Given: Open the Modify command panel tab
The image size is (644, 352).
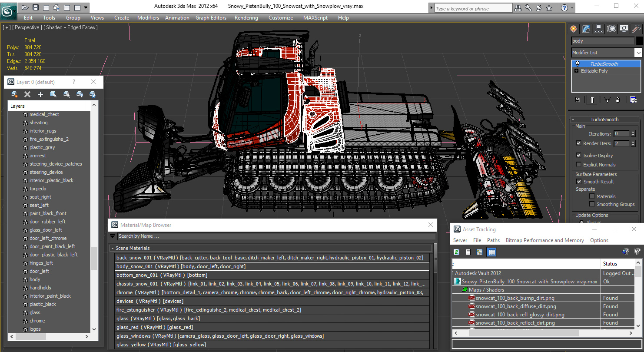Looking at the screenshot, I should coord(586,29).
